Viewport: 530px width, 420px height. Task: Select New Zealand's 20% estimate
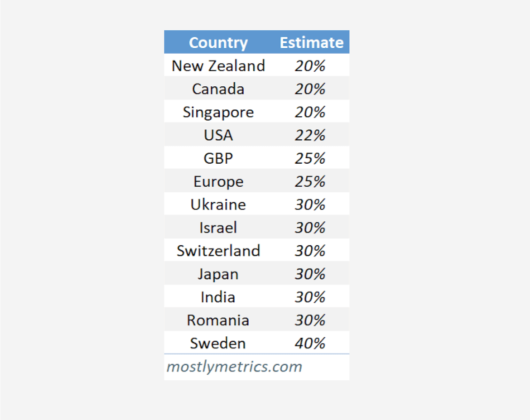(x=310, y=66)
